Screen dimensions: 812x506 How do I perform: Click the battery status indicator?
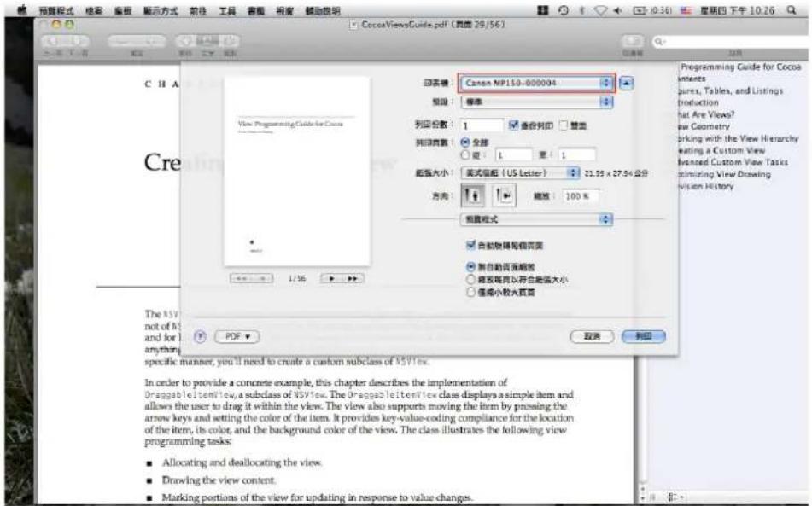click(651, 10)
